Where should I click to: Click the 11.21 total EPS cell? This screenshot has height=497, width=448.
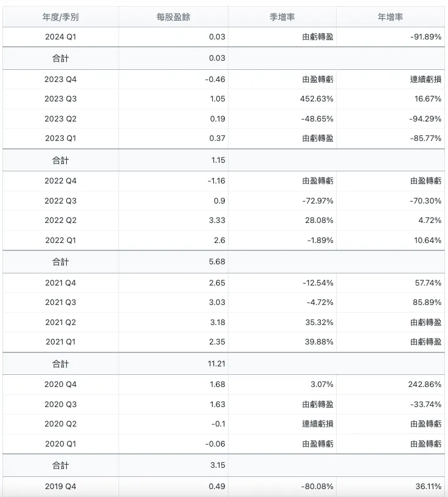pos(216,365)
